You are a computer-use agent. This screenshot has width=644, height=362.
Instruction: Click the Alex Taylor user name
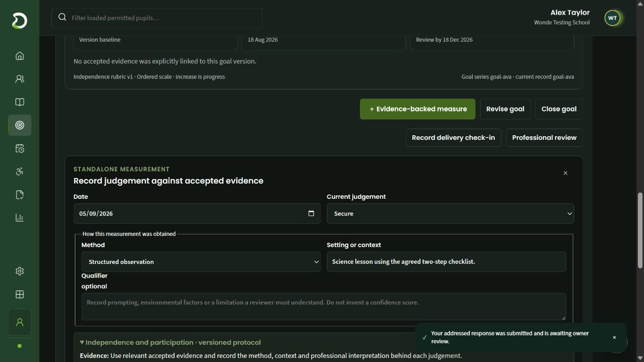pyautogui.click(x=570, y=13)
